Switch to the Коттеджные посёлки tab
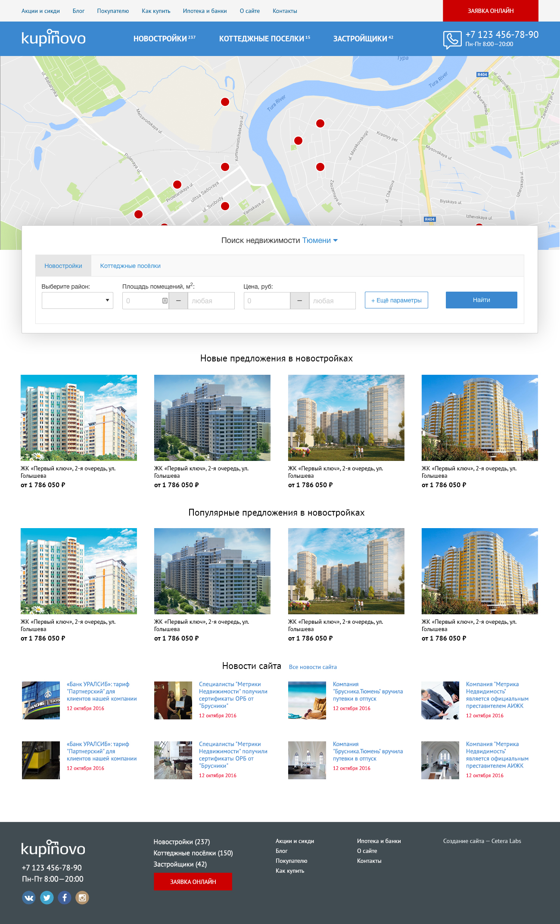The height and width of the screenshot is (924, 560). [130, 266]
